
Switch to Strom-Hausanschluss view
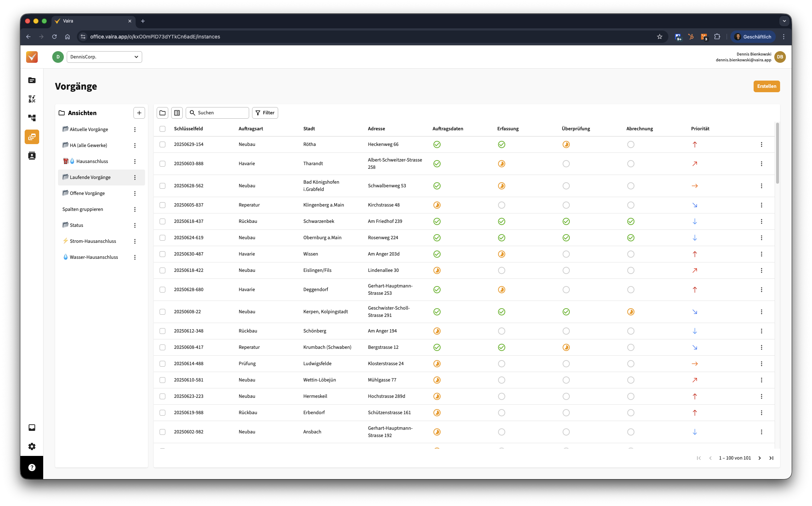click(x=93, y=241)
